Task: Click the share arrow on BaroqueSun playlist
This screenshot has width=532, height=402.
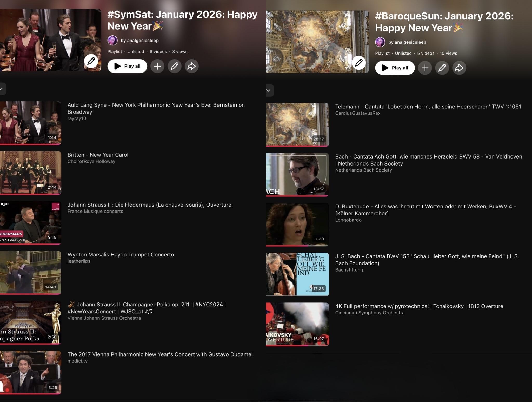Action: point(459,68)
